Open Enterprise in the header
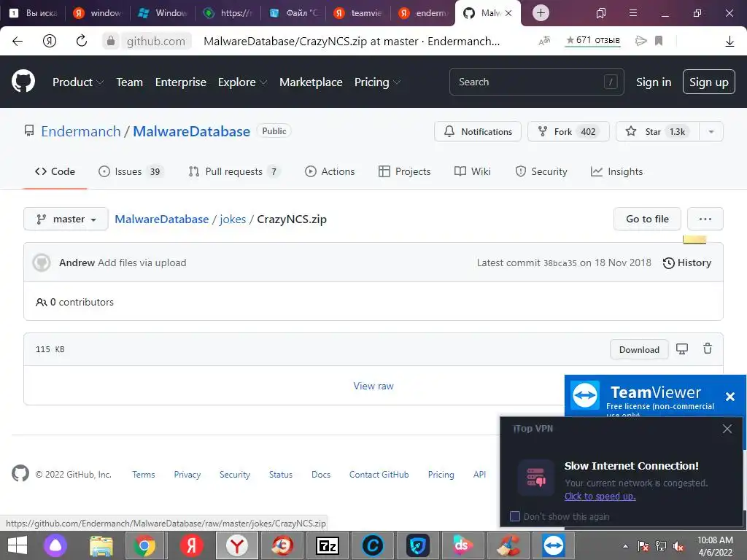747x560 pixels. tap(181, 82)
